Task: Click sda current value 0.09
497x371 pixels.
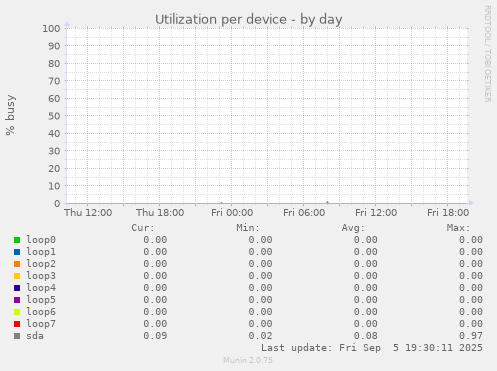Action: point(155,336)
